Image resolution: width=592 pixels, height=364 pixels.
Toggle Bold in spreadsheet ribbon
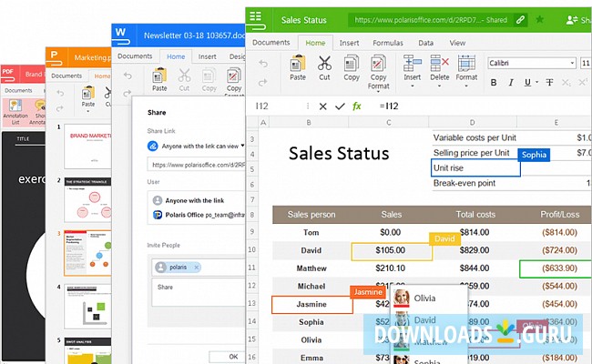point(494,82)
